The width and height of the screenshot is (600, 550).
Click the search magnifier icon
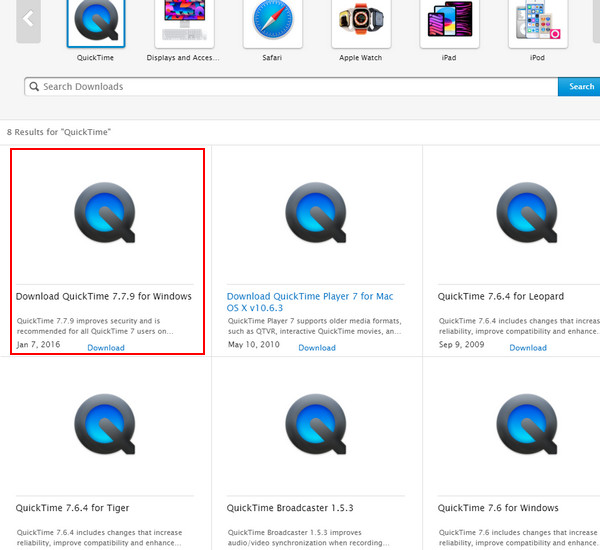click(x=34, y=86)
